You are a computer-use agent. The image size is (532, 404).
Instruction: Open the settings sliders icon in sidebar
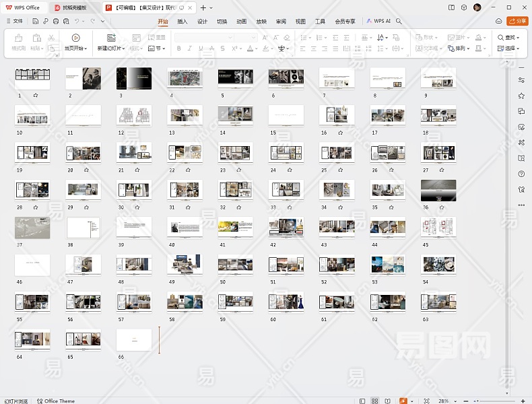point(521,80)
